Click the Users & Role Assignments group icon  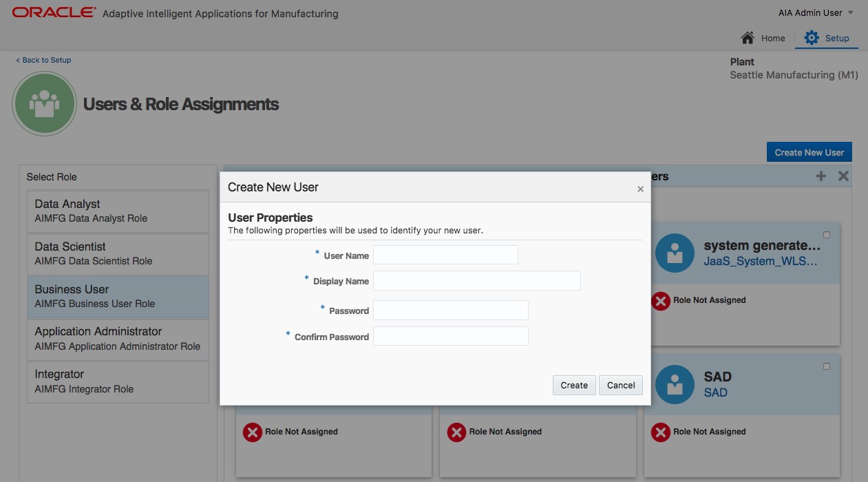44,103
